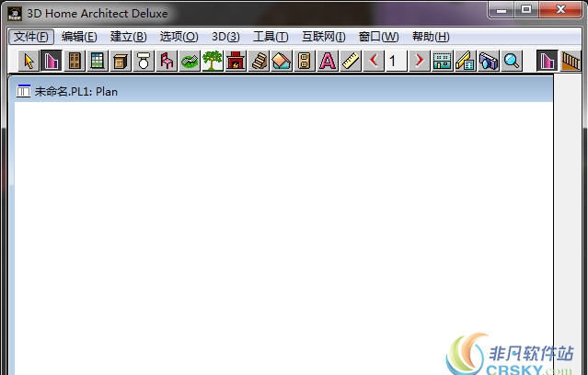Select the Cabinet tool icon
The image size is (588, 375).
[x=121, y=61]
